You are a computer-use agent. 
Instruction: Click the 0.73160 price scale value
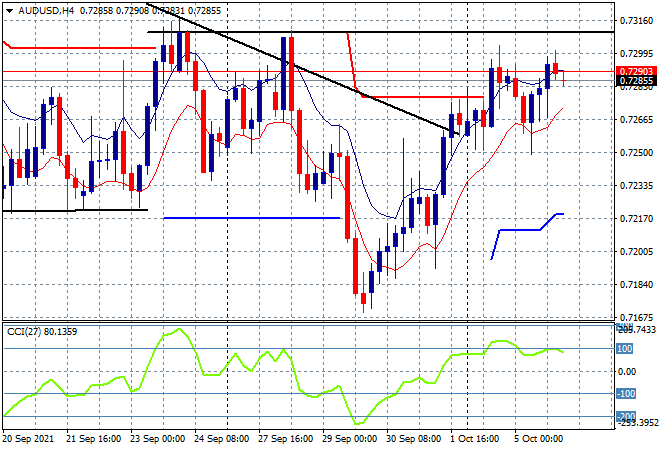pyautogui.click(x=636, y=21)
